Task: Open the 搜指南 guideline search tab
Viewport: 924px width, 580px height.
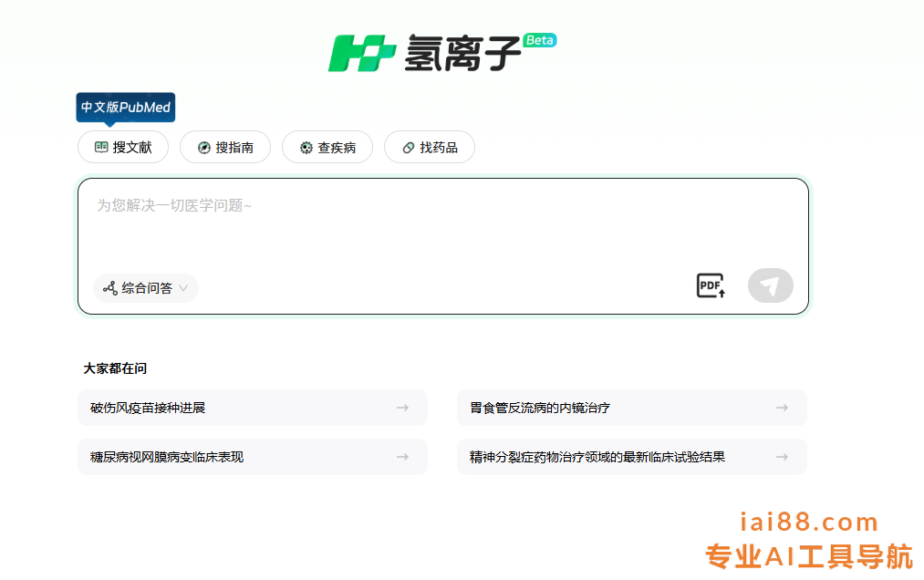Action: point(225,147)
